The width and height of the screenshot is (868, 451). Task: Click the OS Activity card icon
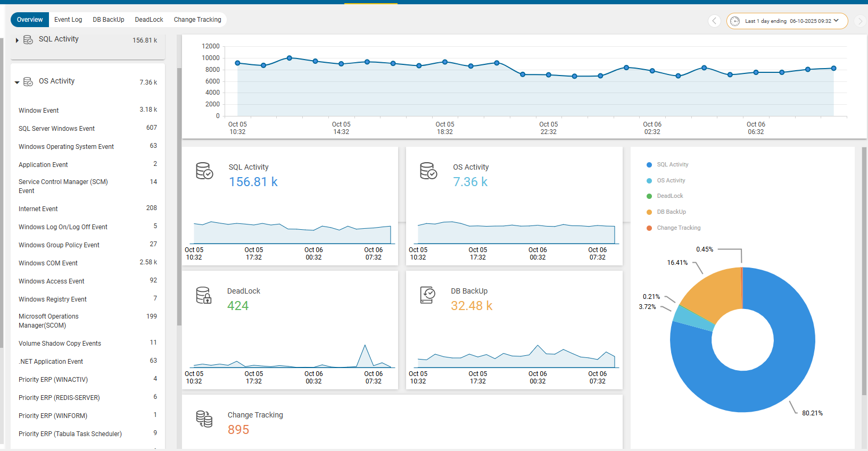pos(428,171)
